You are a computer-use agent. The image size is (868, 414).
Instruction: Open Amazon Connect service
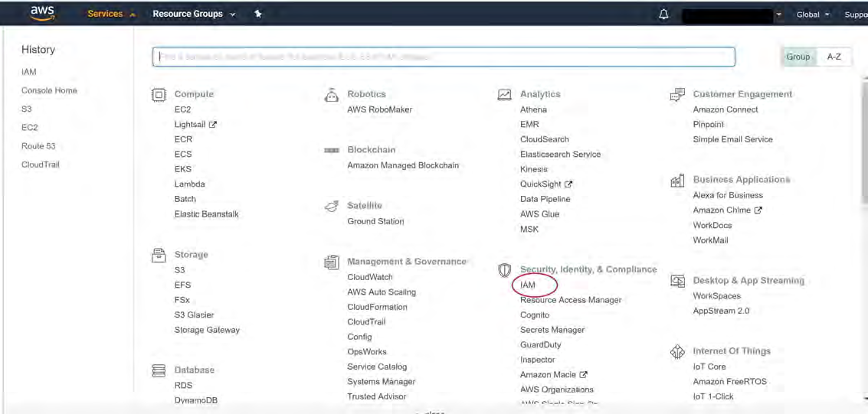click(726, 110)
